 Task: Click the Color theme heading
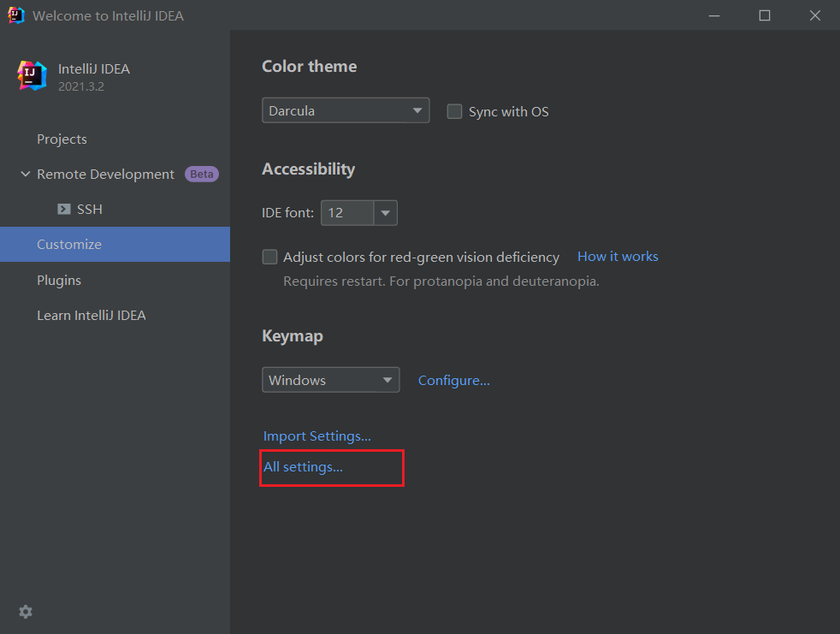(x=309, y=67)
